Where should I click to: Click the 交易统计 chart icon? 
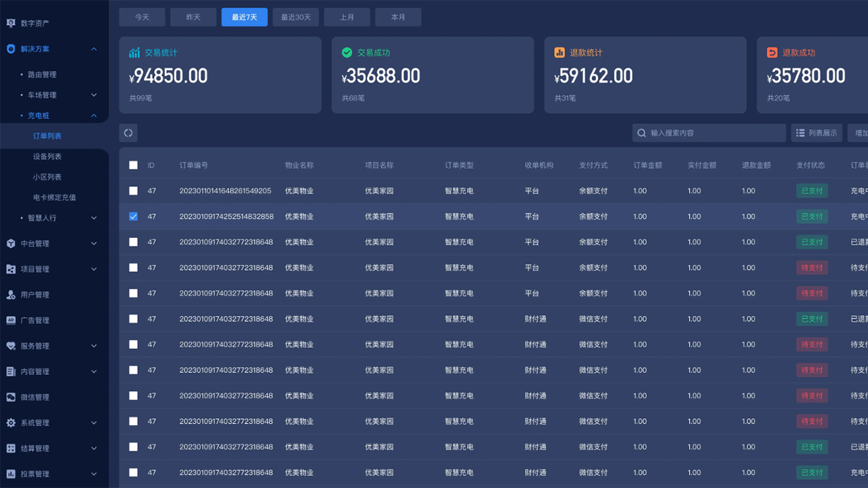(x=134, y=53)
